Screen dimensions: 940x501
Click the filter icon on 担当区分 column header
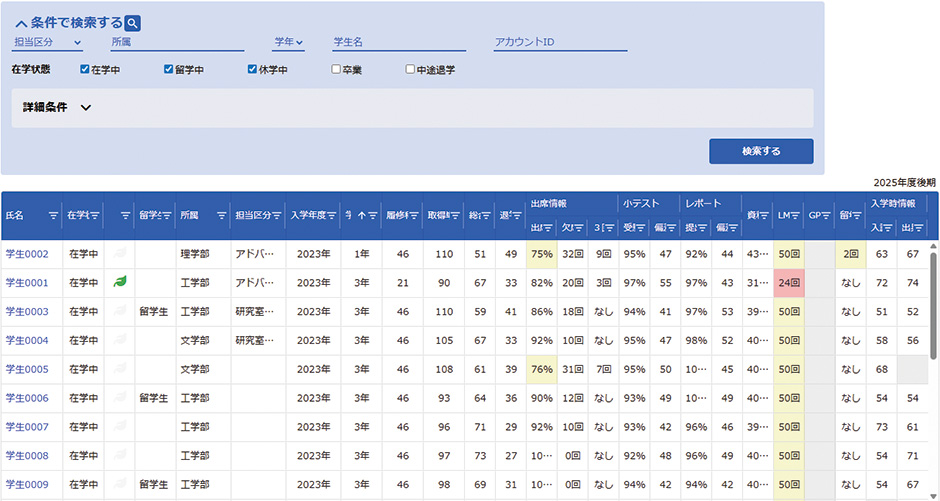(x=277, y=215)
